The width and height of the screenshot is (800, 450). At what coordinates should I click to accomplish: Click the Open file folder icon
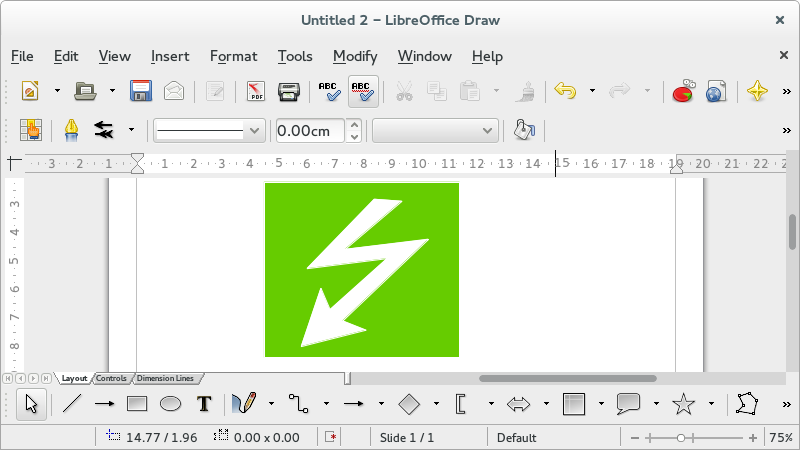(x=85, y=91)
